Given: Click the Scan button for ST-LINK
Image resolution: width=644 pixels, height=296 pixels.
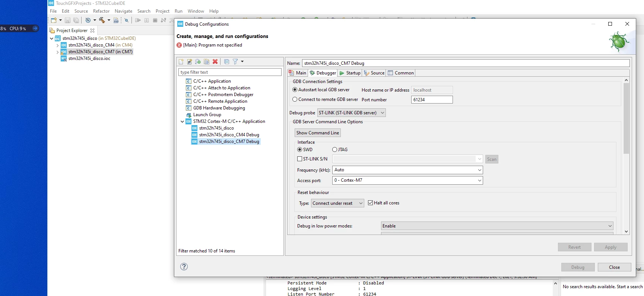Looking at the screenshot, I should [x=492, y=159].
